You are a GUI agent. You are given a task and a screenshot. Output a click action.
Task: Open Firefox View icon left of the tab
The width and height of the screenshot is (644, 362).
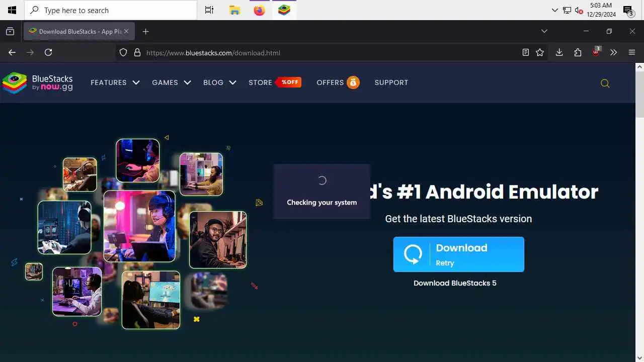point(10,31)
